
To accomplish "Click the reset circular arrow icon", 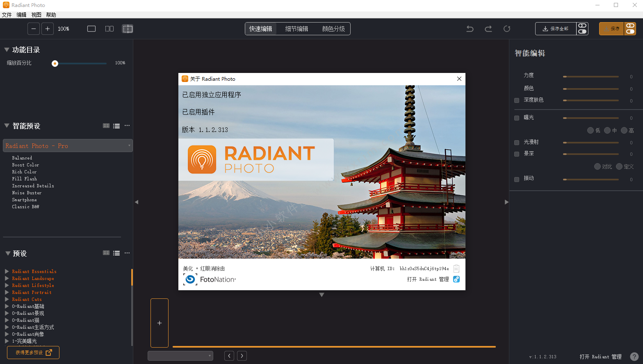I will 507,29.
